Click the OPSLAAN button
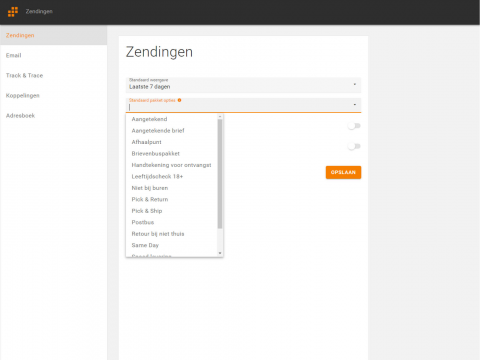Screen dimensions: 480x360 click(343, 172)
